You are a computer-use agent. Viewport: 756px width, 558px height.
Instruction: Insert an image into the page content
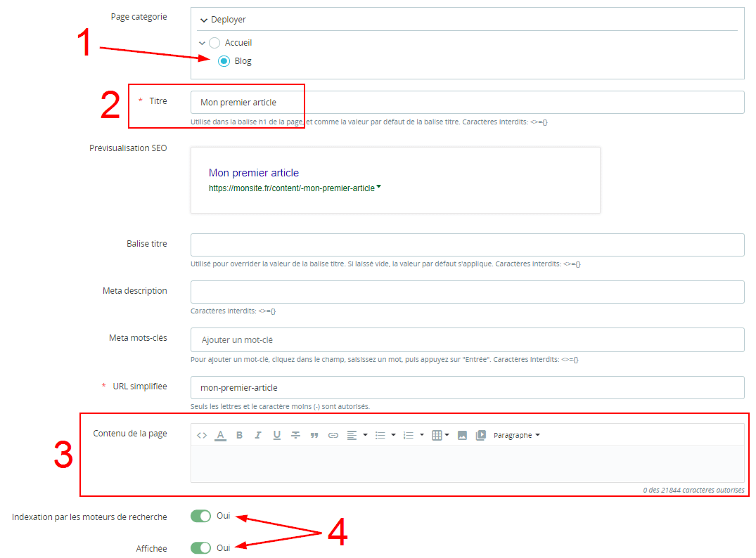462,436
